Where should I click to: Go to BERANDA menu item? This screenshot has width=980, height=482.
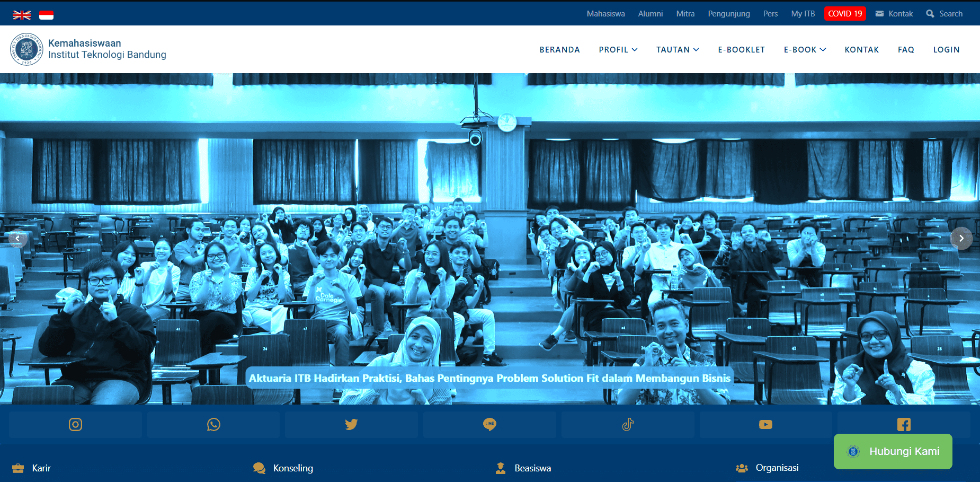[x=559, y=50]
